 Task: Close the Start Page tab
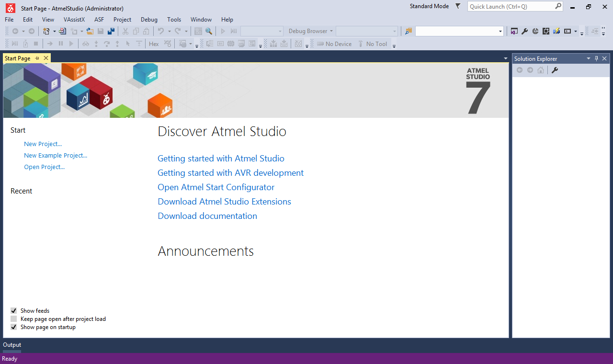pos(46,58)
